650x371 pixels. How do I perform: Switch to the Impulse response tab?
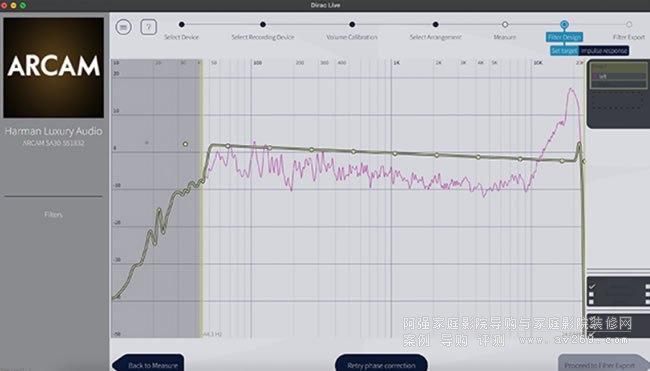604,51
